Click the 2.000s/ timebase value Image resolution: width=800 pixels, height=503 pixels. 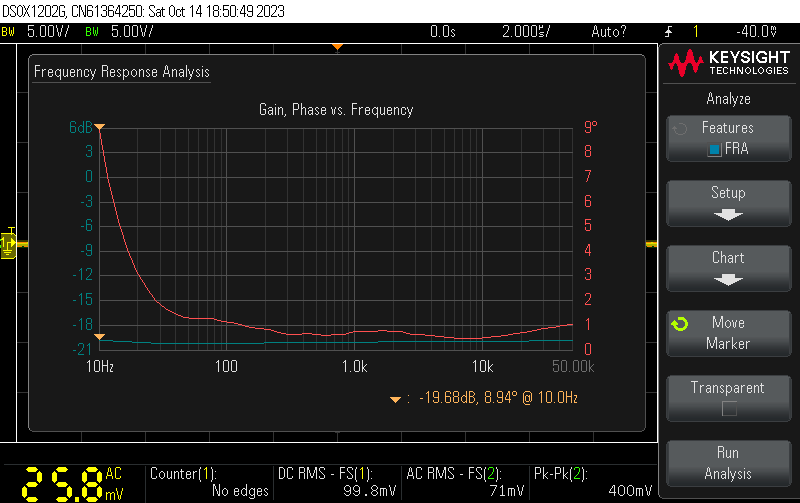pos(526,32)
